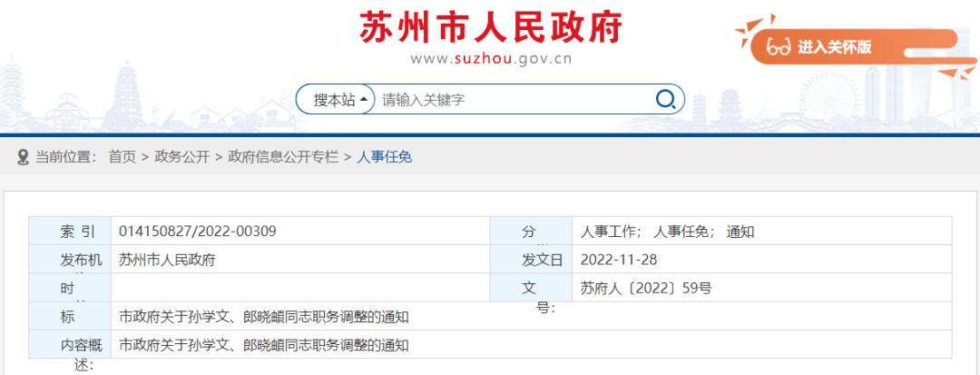The image size is (980, 375).
Task: Click the 内容概述 row summary text
Action: click(264, 345)
